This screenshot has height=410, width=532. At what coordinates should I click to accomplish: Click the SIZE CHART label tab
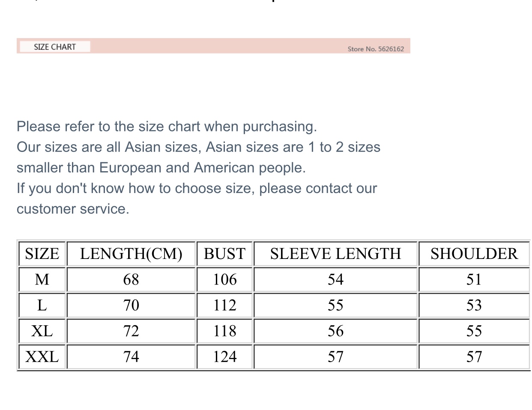tap(55, 47)
